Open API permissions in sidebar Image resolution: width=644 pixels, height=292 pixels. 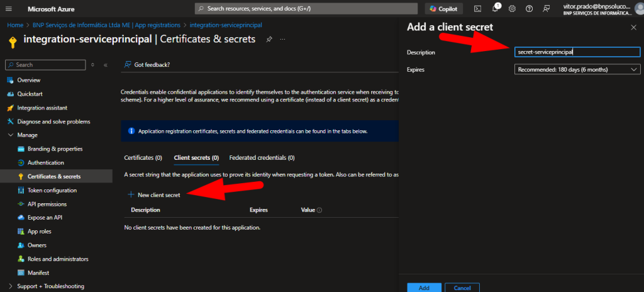click(47, 204)
